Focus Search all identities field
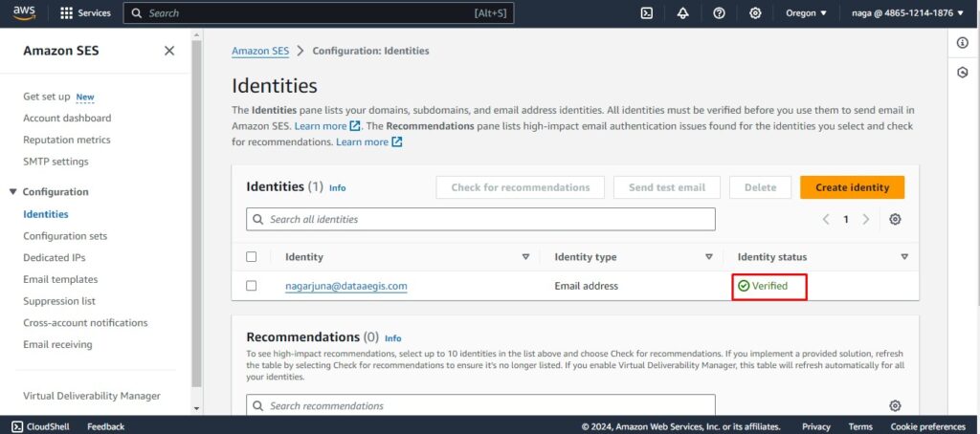The width and height of the screenshot is (980, 434). coord(480,219)
